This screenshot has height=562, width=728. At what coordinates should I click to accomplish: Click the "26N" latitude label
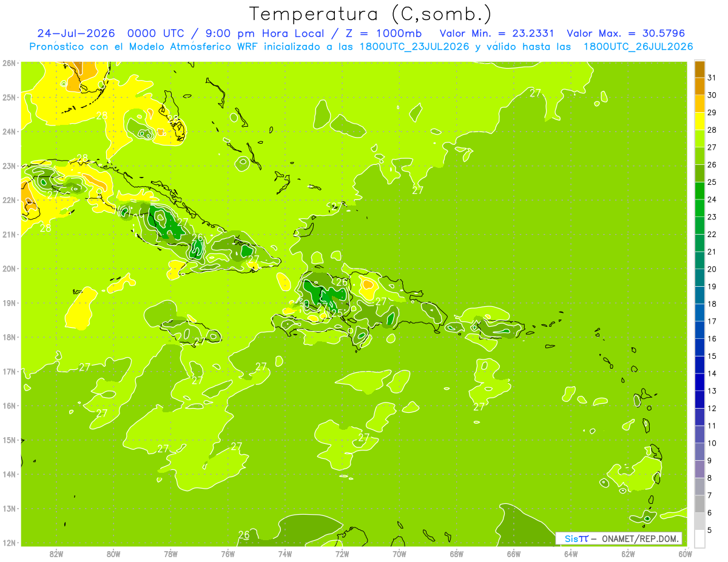pos(8,62)
